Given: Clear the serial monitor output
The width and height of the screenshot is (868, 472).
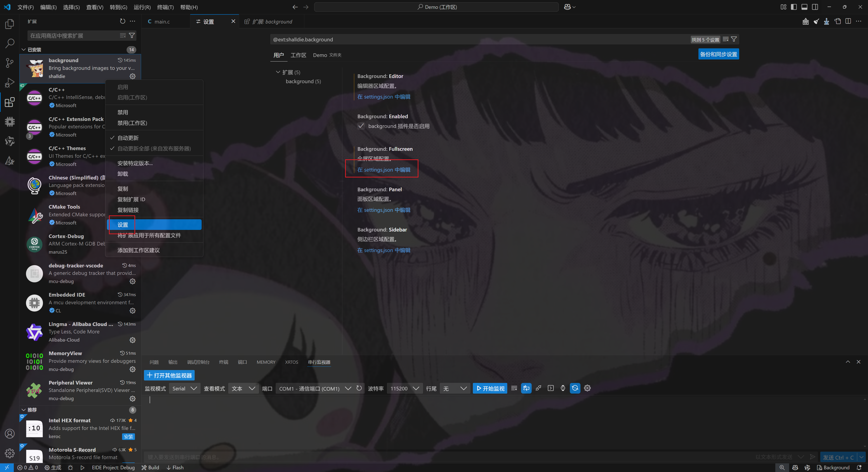Looking at the screenshot, I should (514, 388).
